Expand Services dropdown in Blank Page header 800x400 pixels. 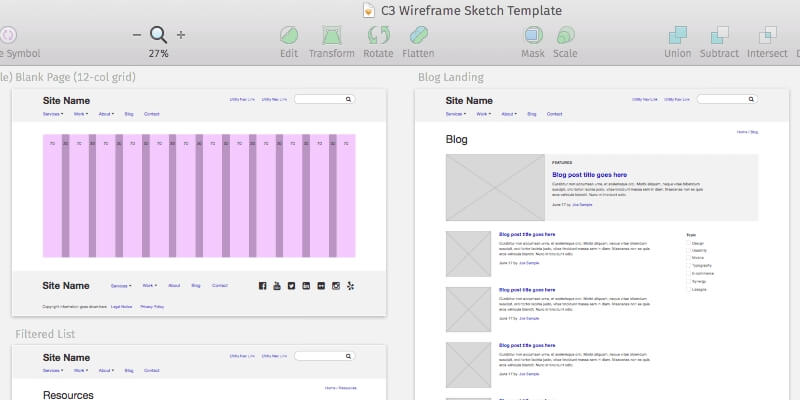pos(53,114)
